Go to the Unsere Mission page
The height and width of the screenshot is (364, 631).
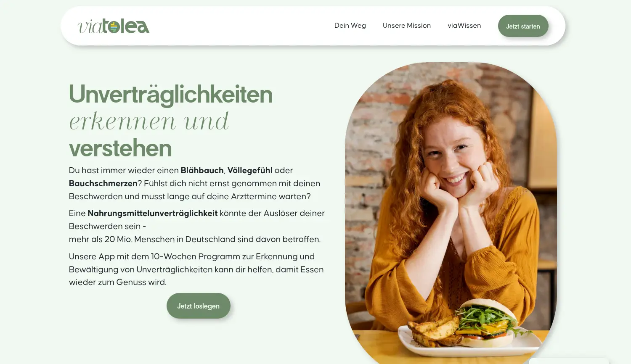407,26
